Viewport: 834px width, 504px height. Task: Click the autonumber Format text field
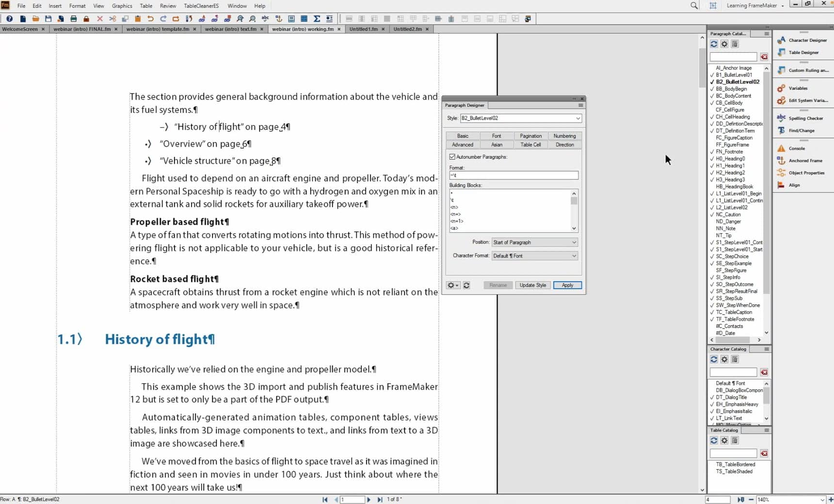pyautogui.click(x=513, y=175)
